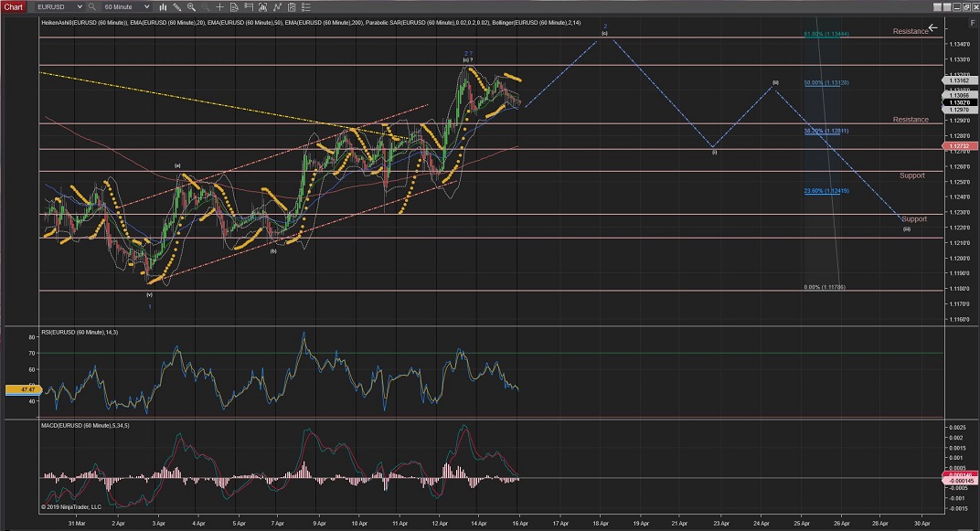Open the Indicators dialog icon
980x531 pixels.
(262, 6)
